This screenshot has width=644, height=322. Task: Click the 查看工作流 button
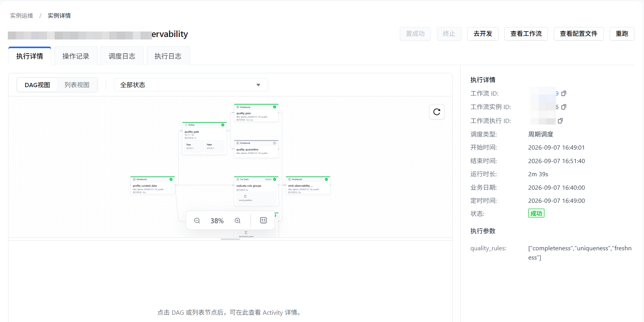pyautogui.click(x=526, y=34)
